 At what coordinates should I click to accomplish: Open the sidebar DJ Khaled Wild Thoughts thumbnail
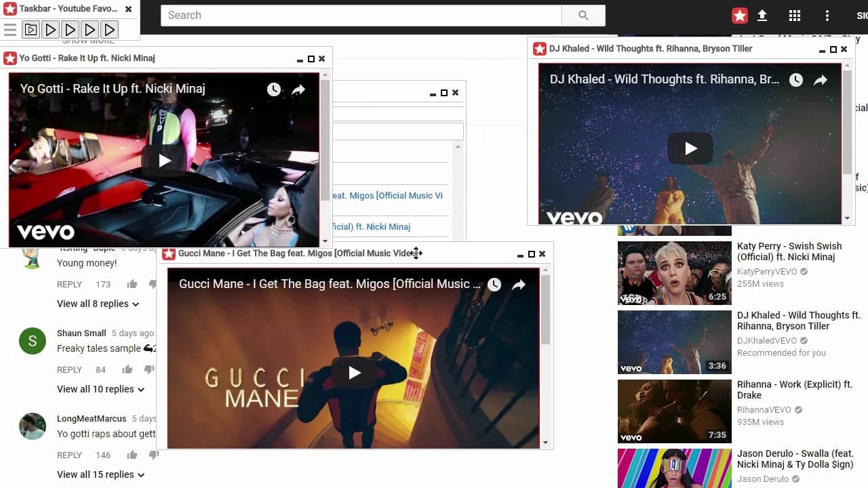click(675, 342)
